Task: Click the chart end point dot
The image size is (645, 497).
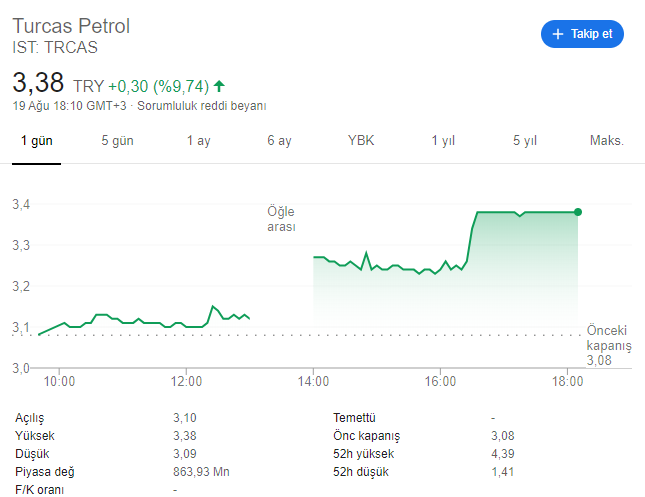Action: point(578,212)
